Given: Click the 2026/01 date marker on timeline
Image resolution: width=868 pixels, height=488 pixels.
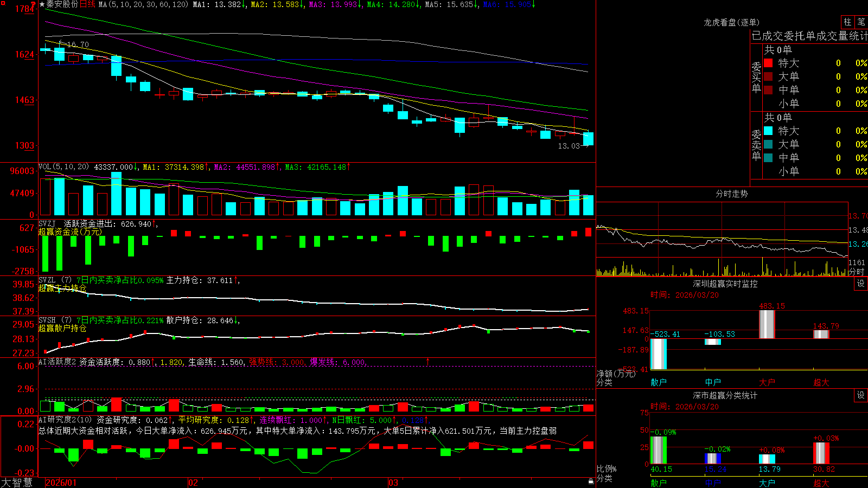Looking at the screenshot, I should pos(61,483).
